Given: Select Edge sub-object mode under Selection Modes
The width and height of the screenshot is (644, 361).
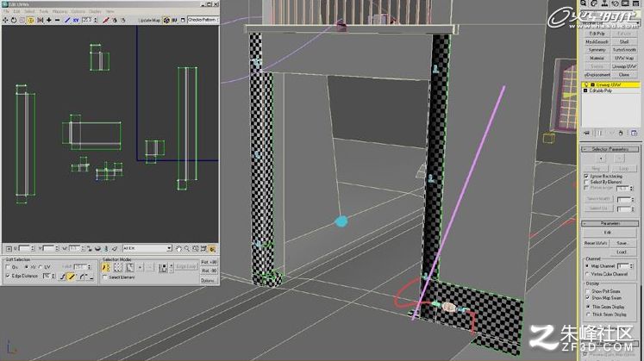Looking at the screenshot, I should point(118,267).
